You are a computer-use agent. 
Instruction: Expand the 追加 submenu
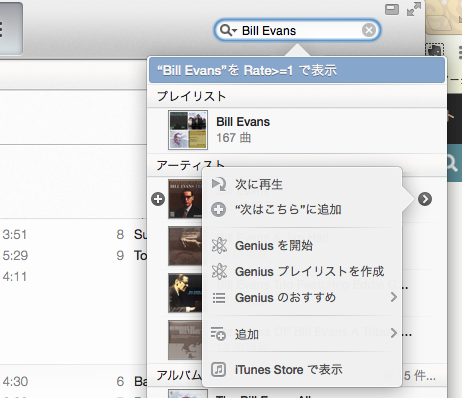pyautogui.click(x=302, y=334)
